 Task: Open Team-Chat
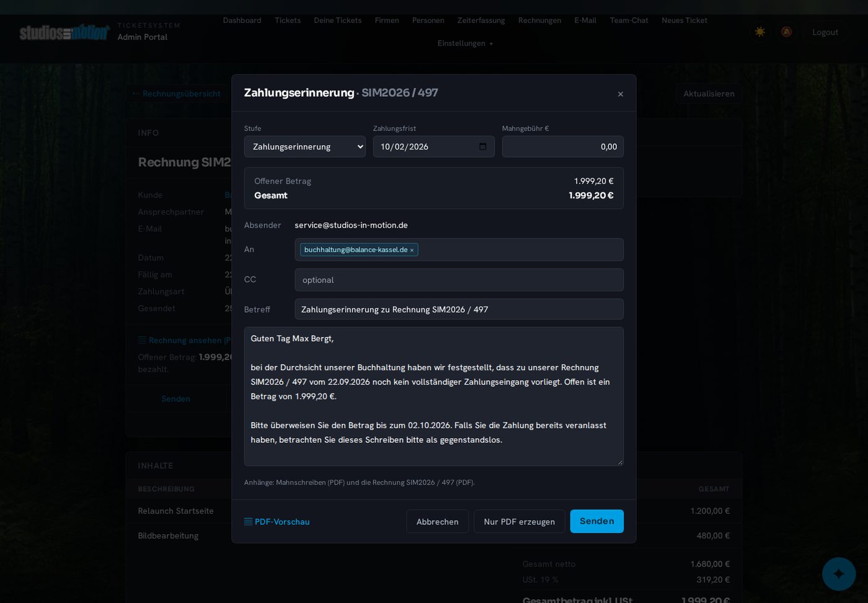(x=629, y=20)
